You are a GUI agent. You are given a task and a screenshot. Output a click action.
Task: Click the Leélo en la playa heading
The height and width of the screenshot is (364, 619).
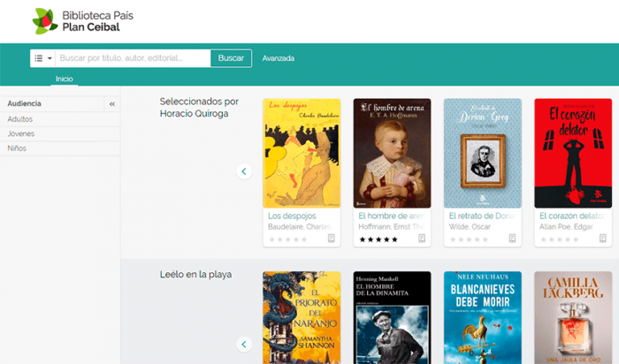click(195, 275)
